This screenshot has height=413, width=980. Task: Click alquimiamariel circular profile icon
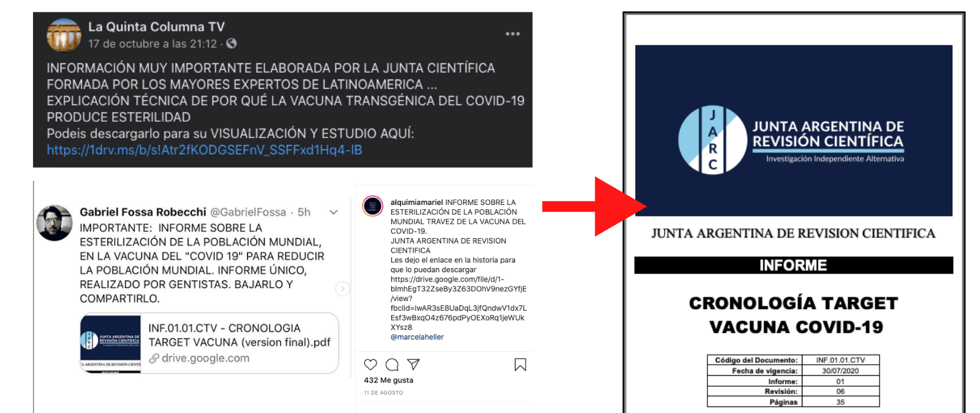373,206
